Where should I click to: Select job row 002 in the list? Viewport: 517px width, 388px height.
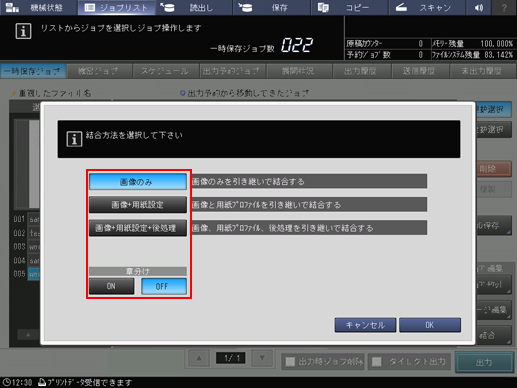click(x=27, y=233)
